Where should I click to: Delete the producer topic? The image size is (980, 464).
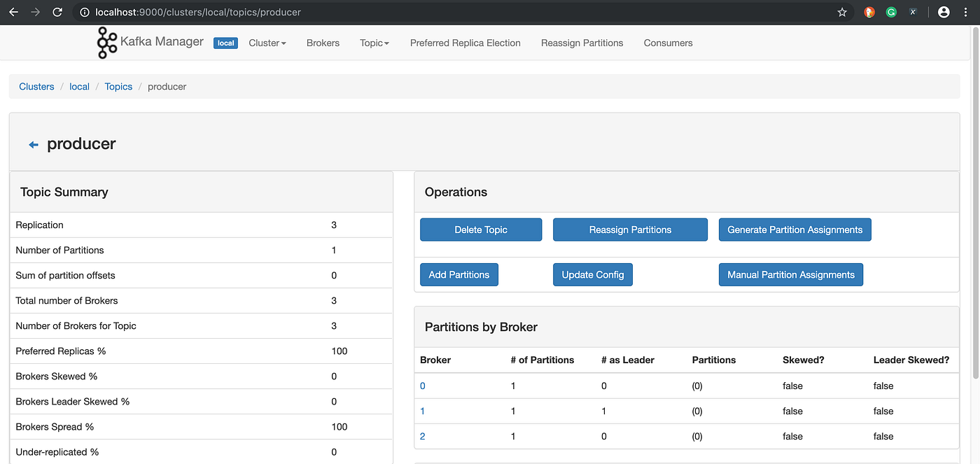pos(481,229)
